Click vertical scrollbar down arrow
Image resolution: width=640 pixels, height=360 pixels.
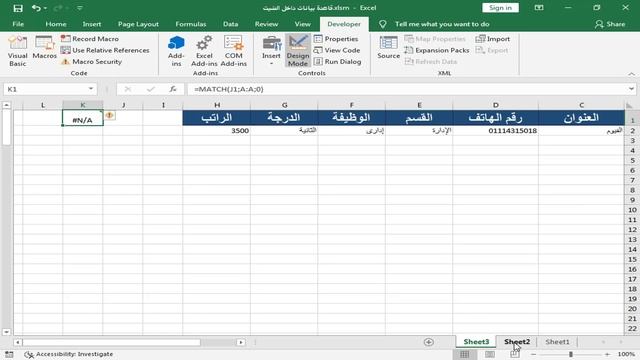(7, 331)
